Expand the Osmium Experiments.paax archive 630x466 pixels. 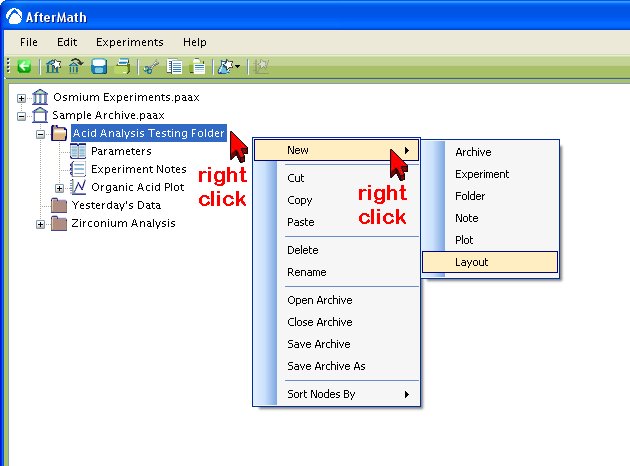point(21,98)
